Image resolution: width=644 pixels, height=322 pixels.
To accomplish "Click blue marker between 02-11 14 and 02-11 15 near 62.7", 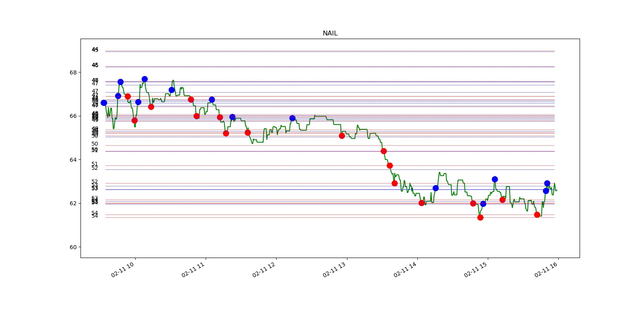I will point(436,188).
